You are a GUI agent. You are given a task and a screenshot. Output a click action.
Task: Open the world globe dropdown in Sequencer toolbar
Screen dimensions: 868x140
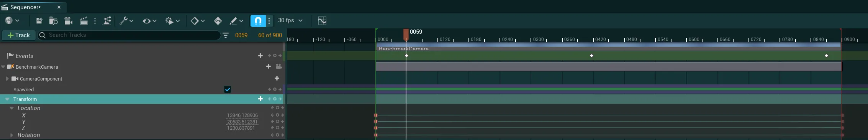pos(12,21)
